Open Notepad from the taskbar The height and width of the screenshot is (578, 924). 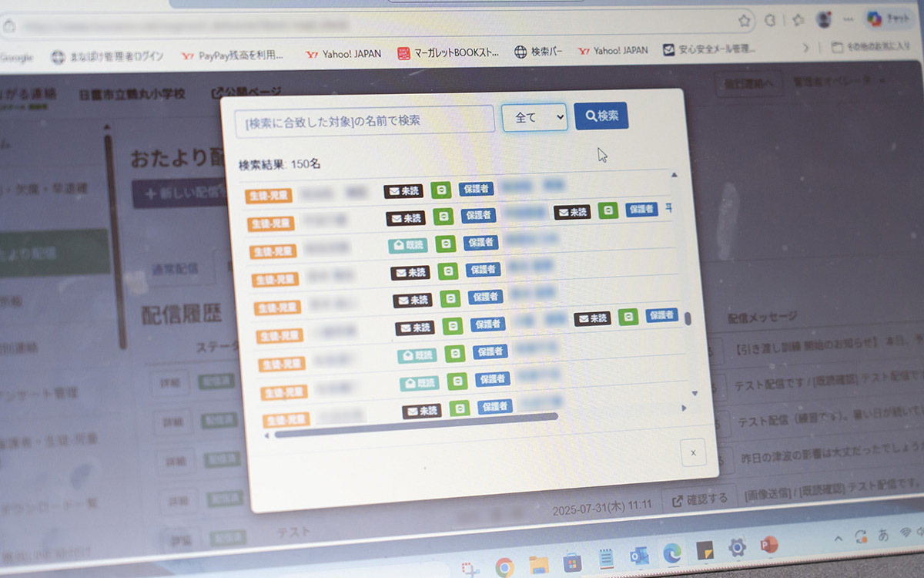tap(605, 560)
